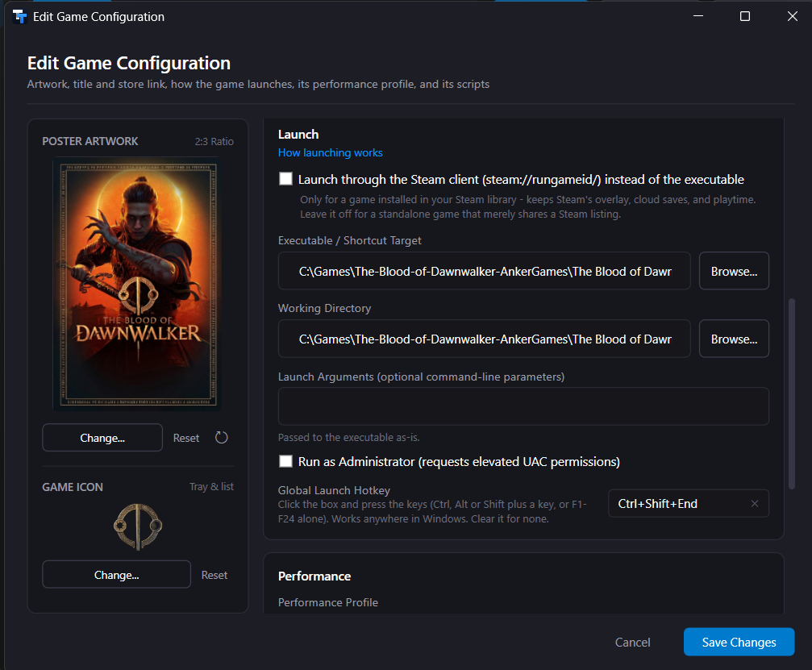Click into the Launch Arguments field
The width and height of the screenshot is (812, 670).
pyautogui.click(x=523, y=406)
